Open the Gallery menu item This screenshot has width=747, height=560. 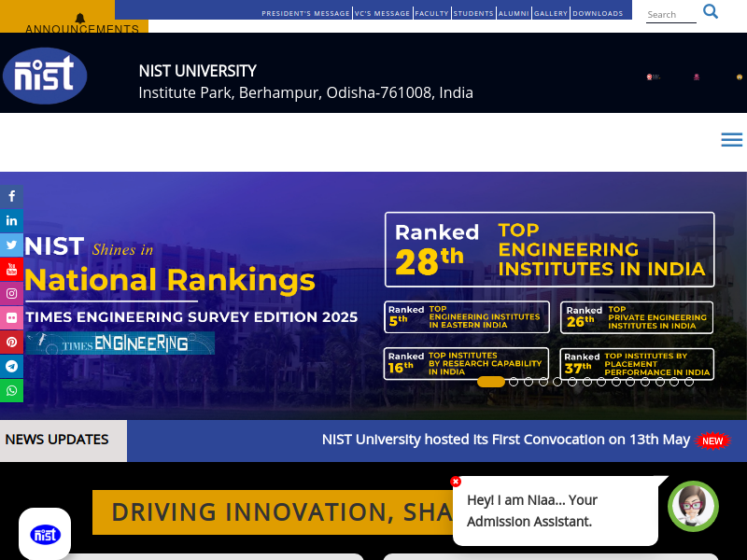point(551,13)
